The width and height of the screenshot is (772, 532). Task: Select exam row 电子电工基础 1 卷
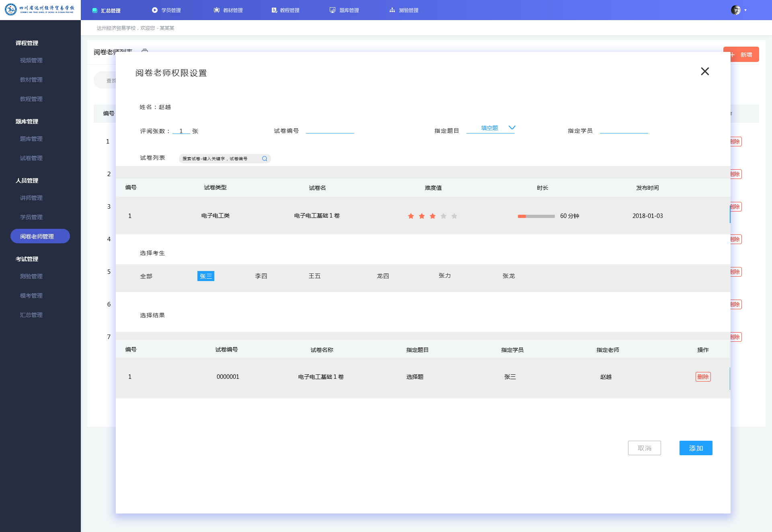(x=423, y=216)
